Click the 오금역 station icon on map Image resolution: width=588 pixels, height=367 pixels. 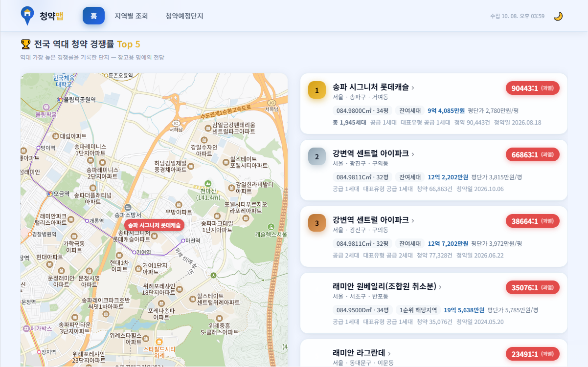[x=49, y=194]
